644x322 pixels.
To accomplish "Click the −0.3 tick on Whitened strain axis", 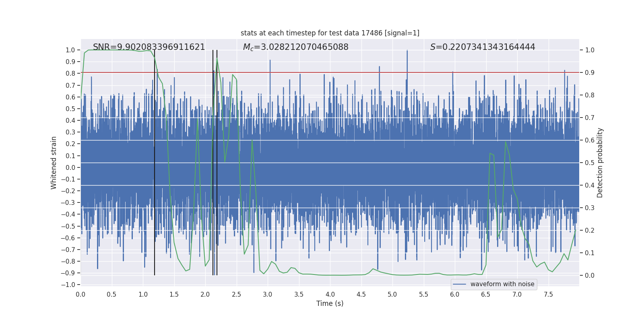I will pyautogui.click(x=68, y=202).
